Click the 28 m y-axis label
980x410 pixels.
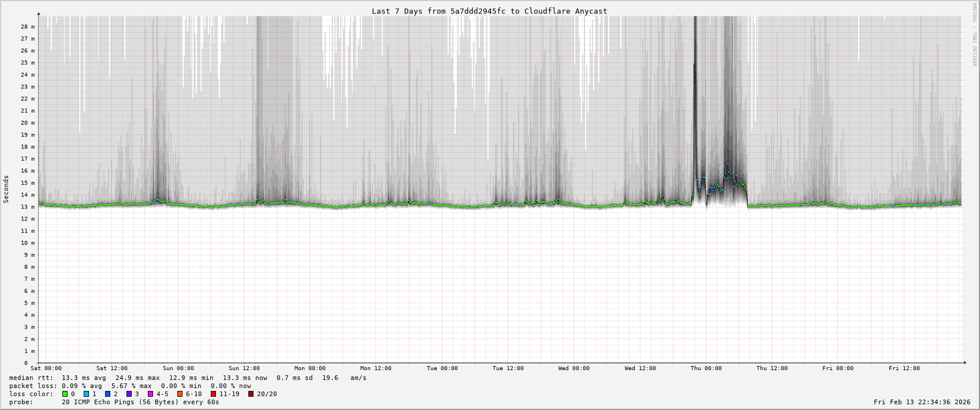pos(28,27)
